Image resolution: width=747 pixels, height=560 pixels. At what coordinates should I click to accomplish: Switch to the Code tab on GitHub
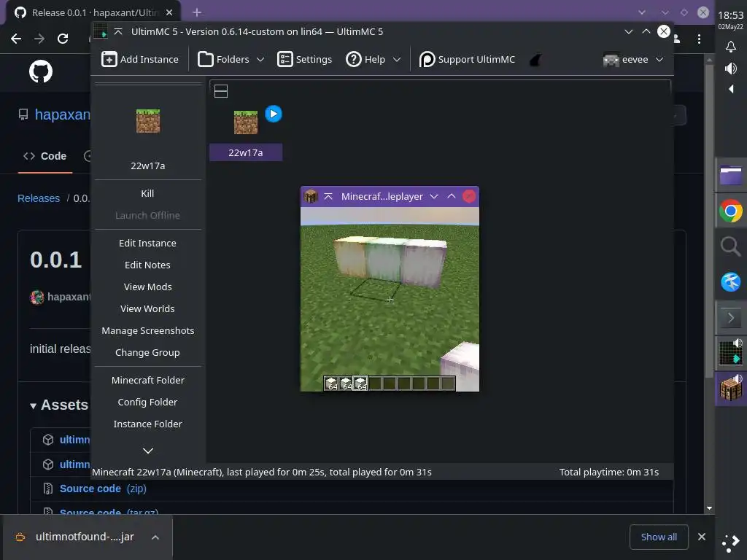click(x=45, y=156)
